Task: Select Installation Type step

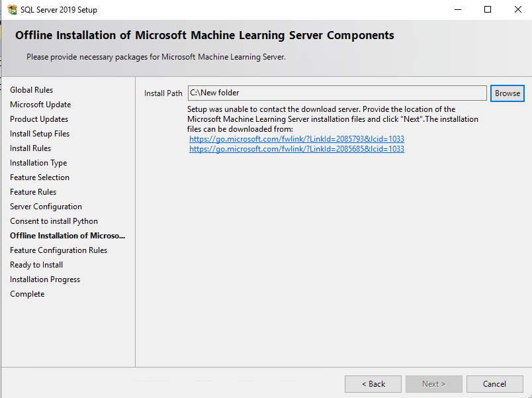Action: [38, 163]
